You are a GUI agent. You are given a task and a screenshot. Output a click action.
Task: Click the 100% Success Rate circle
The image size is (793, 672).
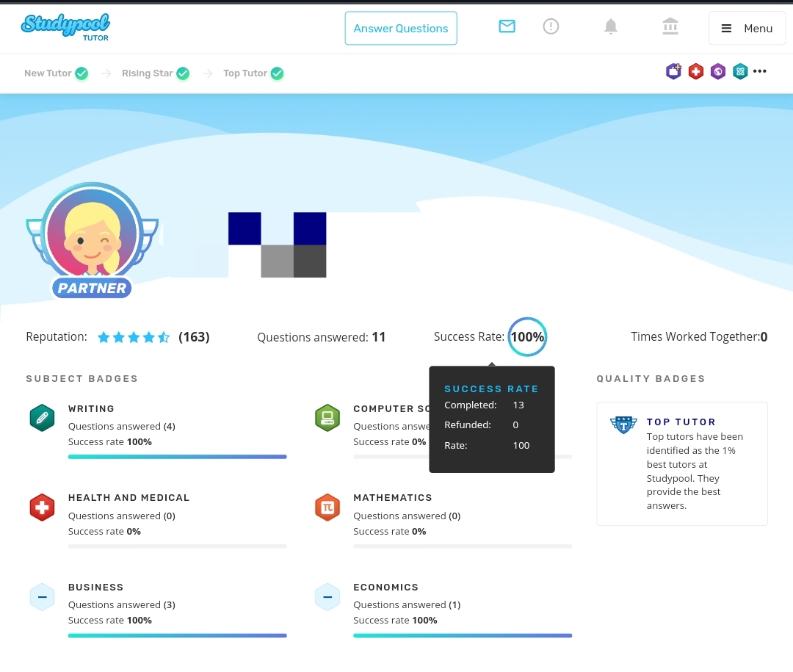point(527,337)
